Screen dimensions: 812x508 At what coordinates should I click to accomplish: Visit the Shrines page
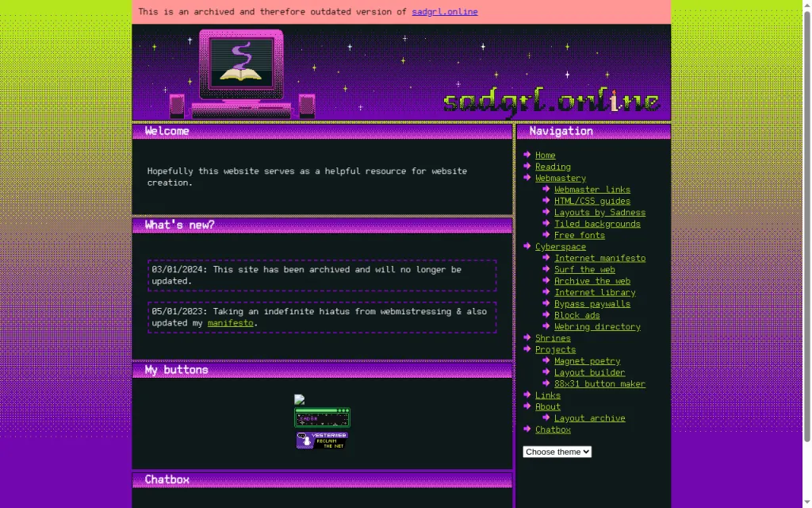[x=553, y=338]
